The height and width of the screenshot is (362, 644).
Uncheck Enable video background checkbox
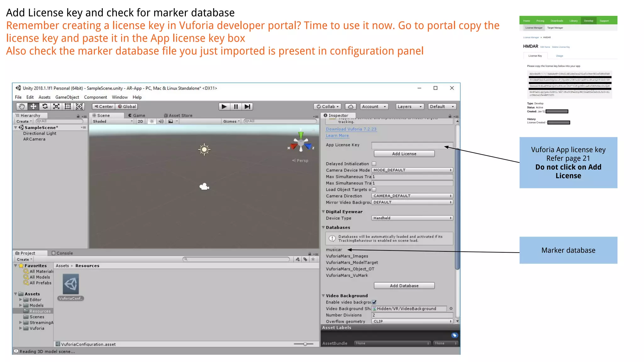pyautogui.click(x=374, y=302)
